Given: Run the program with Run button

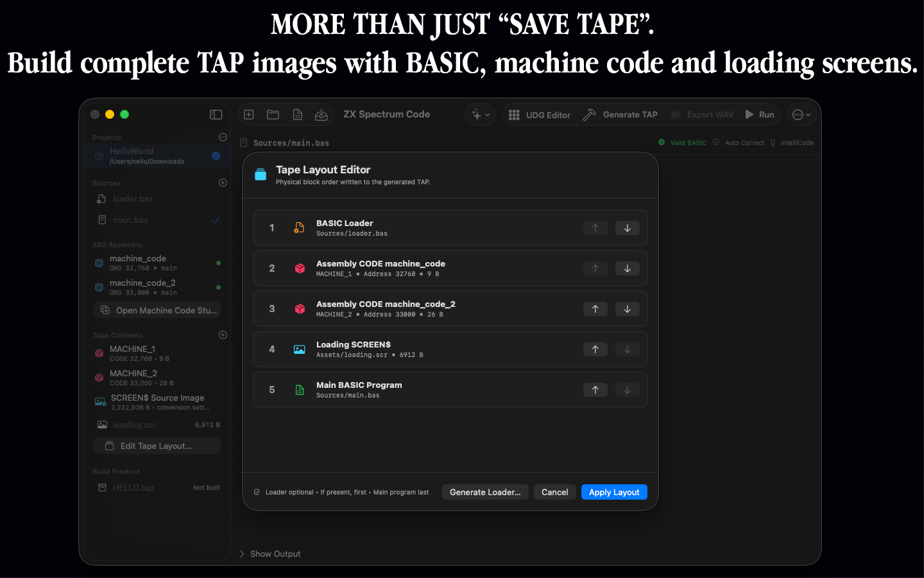Looking at the screenshot, I should pyautogui.click(x=760, y=114).
